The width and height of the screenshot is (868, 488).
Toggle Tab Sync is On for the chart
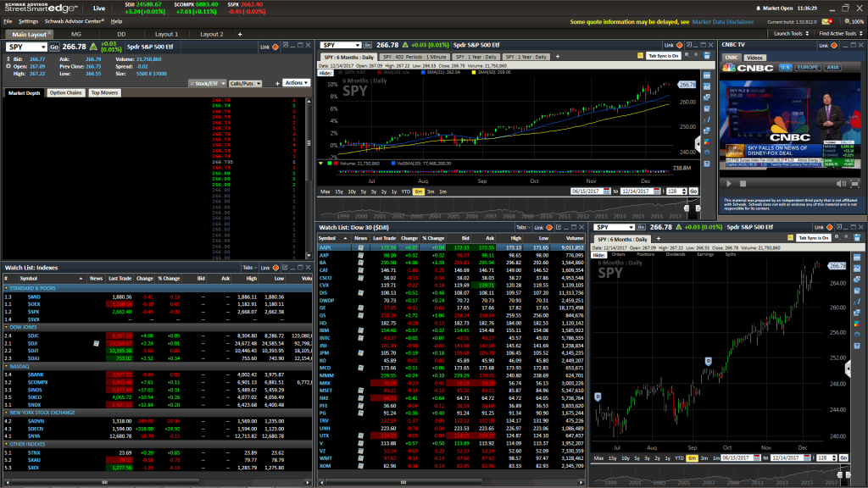(x=665, y=56)
